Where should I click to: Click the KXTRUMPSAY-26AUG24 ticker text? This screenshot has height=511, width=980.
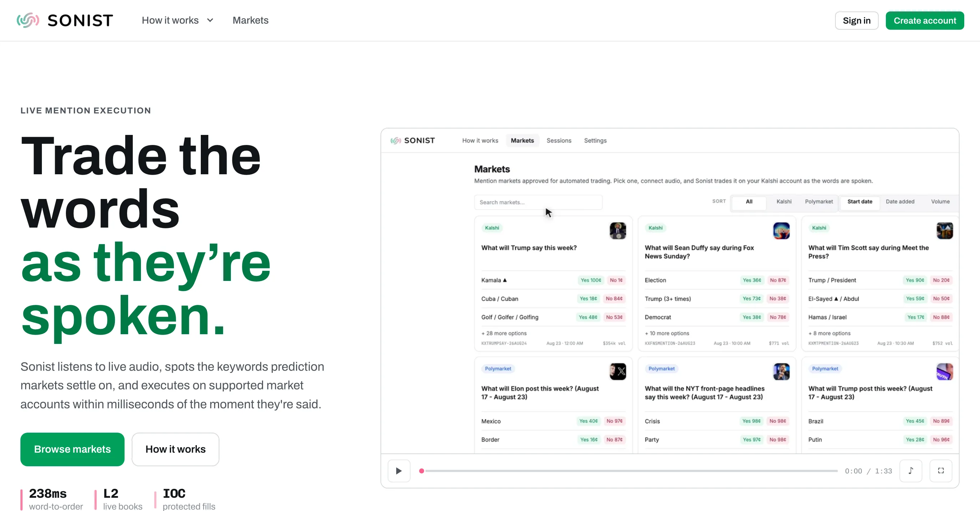(504, 343)
